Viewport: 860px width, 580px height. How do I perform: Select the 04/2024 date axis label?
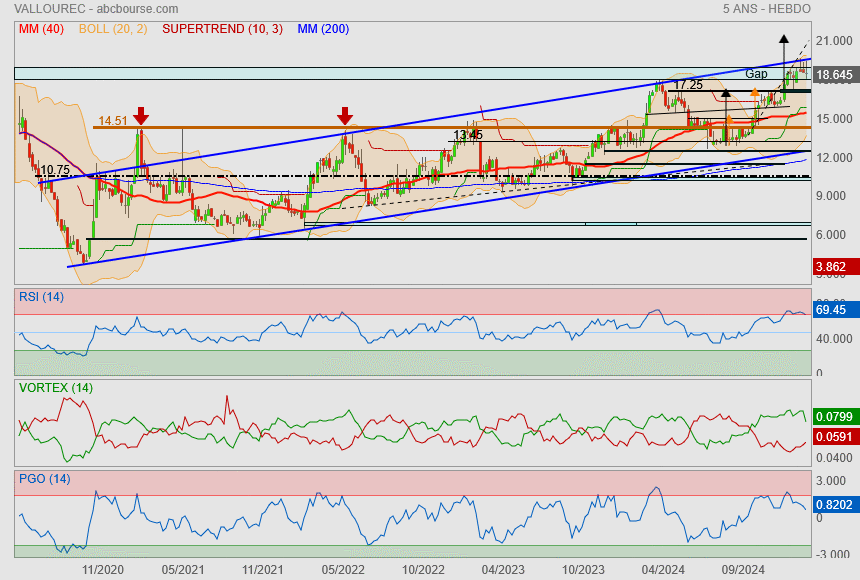pos(663,570)
